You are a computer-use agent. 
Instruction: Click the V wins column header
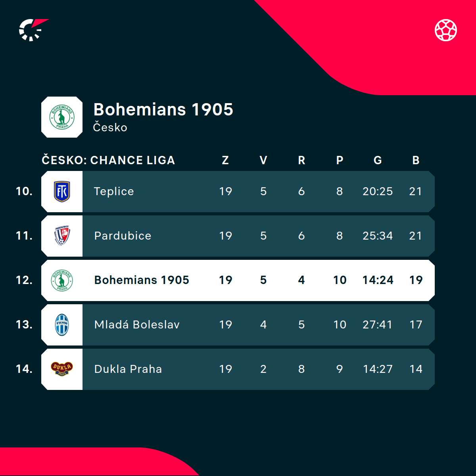tap(263, 160)
